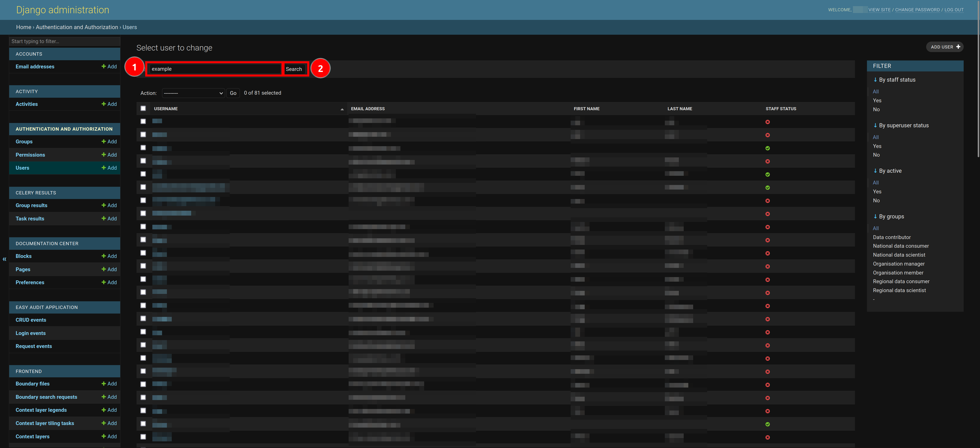Open Email addresses in sidebar
Viewport: 980px width, 448px height.
click(x=35, y=67)
